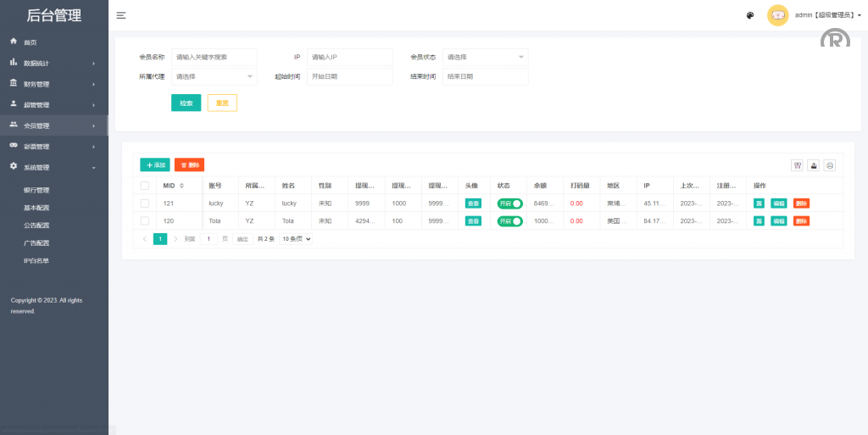Image resolution: width=868 pixels, height=435 pixels.
Task: Click the sidebar collapse hamburger icon
Action: click(x=121, y=15)
